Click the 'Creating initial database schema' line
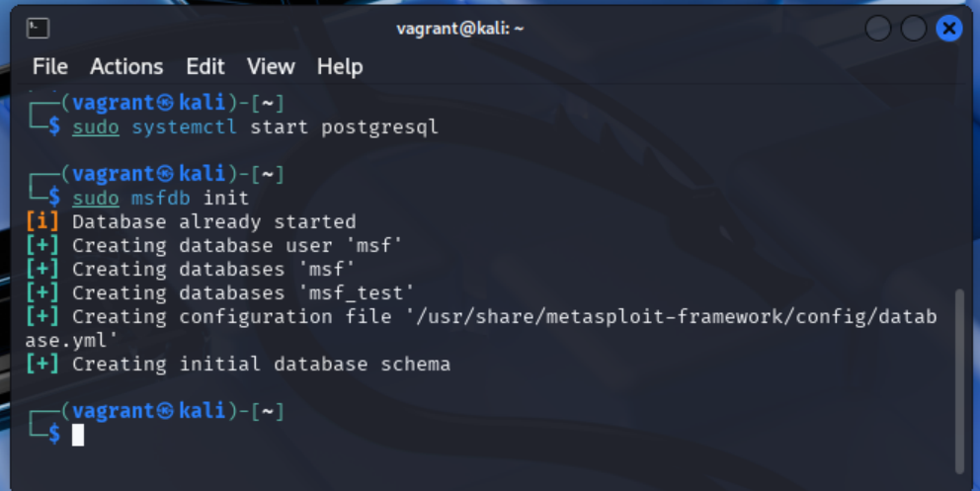Screen dimensions: 980x491 click(x=261, y=365)
